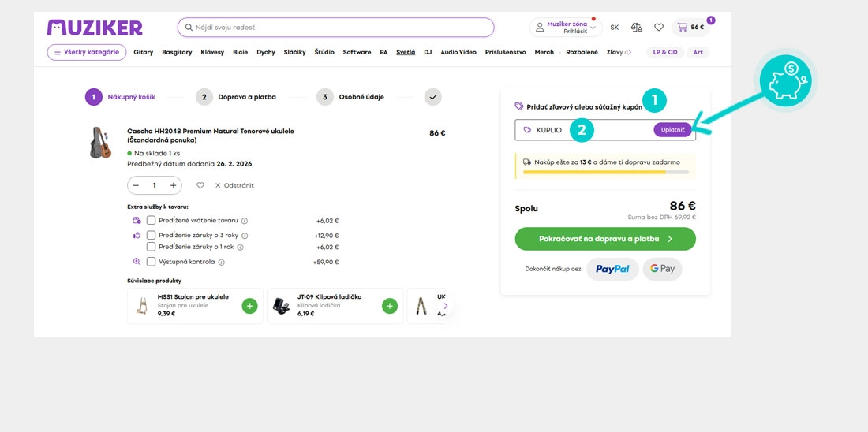Viewport: 868px width, 432px height.
Task: Show info for Predĺženie záruky o 3 roky
Action: 245,236
